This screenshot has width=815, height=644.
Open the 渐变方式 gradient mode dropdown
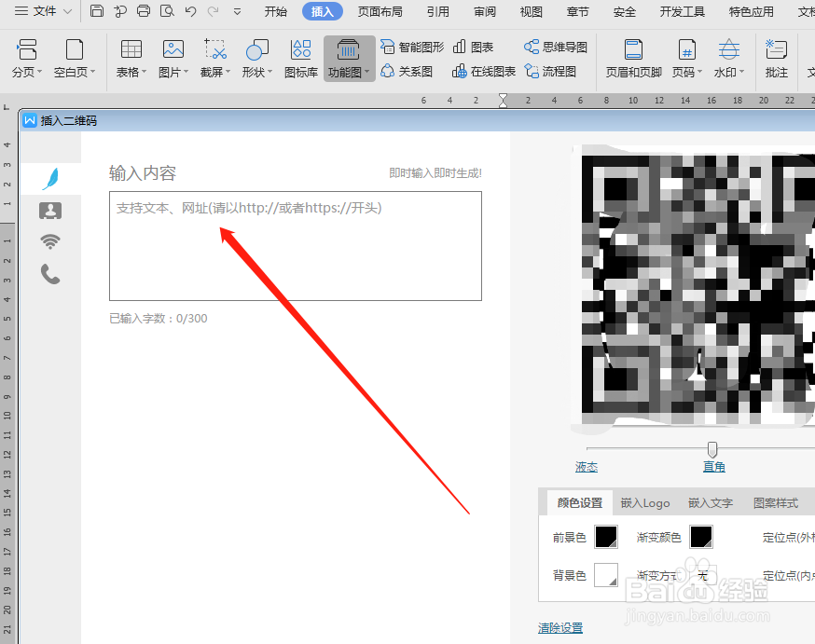[702, 575]
